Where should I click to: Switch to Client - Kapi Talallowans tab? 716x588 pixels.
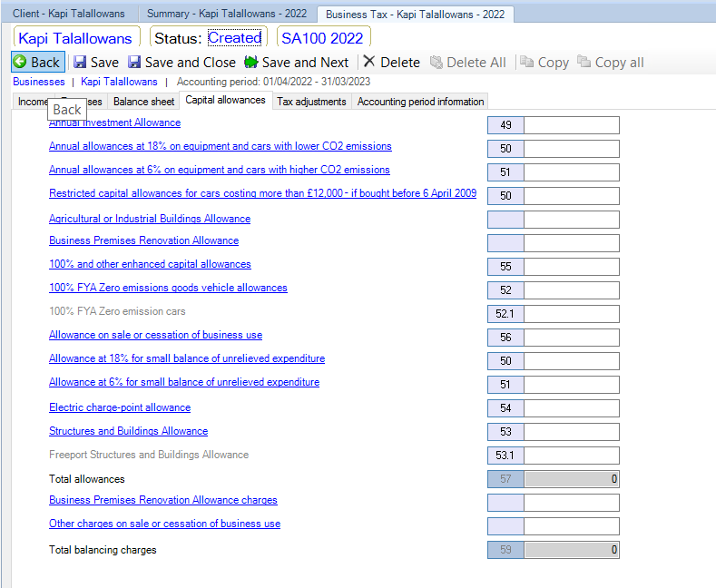click(x=68, y=14)
